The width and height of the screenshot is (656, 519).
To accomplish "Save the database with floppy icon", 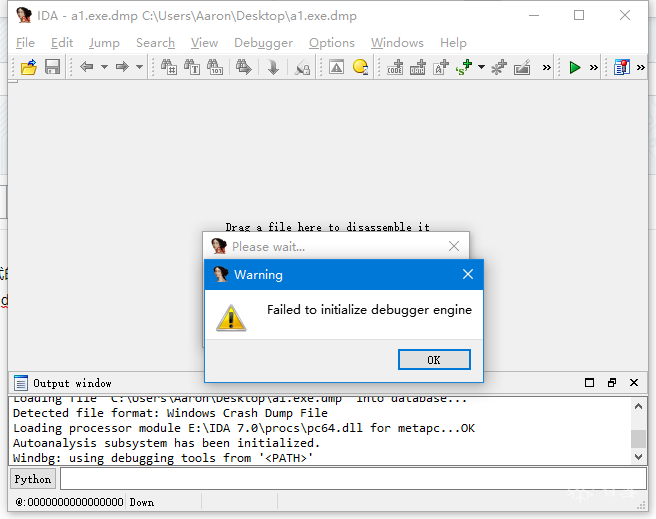I will coord(52,67).
